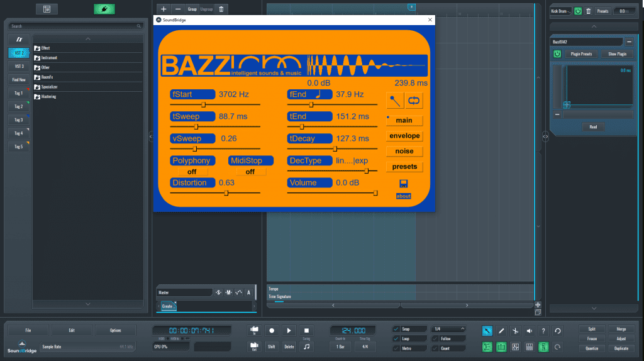The height and width of the screenshot is (361, 644).
Task: Toggle the Polyphony off switch
Action: pyautogui.click(x=192, y=172)
